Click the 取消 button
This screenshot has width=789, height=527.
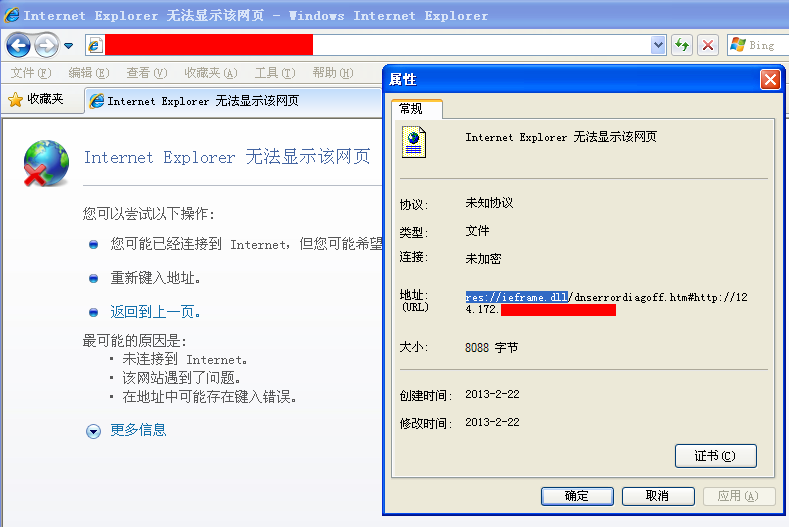tap(658, 496)
